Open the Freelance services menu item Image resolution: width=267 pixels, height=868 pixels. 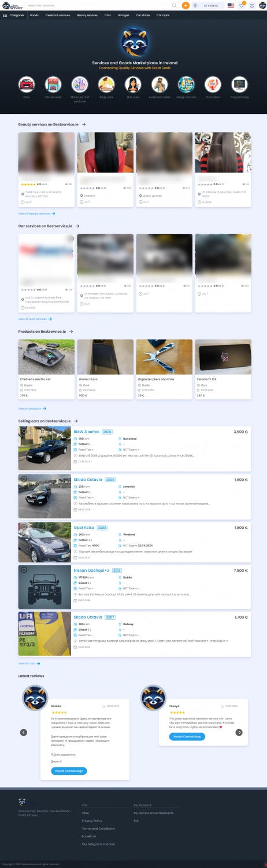click(x=58, y=15)
